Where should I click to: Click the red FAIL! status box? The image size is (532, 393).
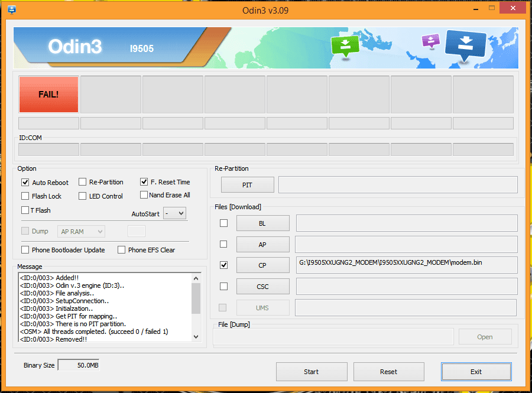[48, 95]
